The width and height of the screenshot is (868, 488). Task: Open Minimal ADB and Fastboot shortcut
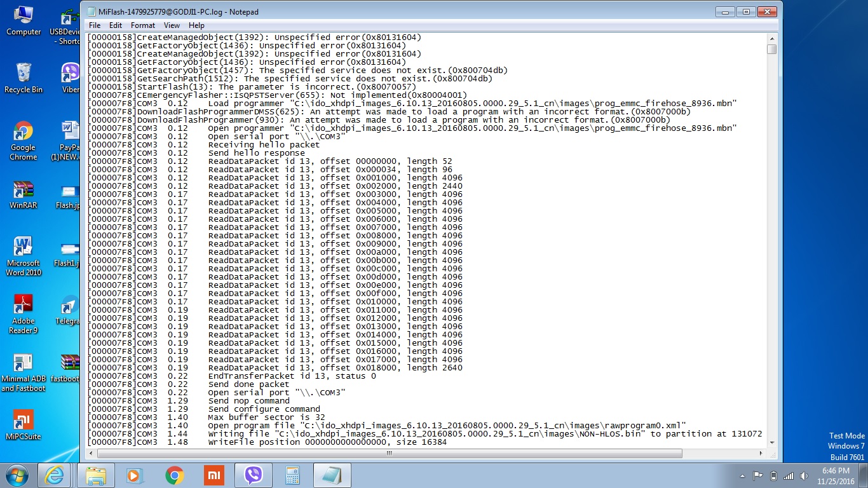24,372
